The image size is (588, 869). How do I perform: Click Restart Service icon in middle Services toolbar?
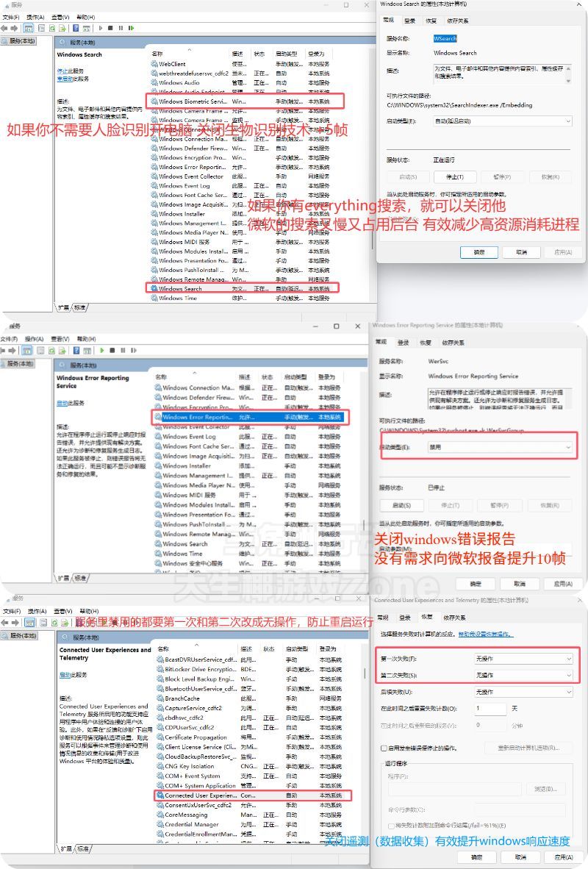pyautogui.click(x=134, y=350)
